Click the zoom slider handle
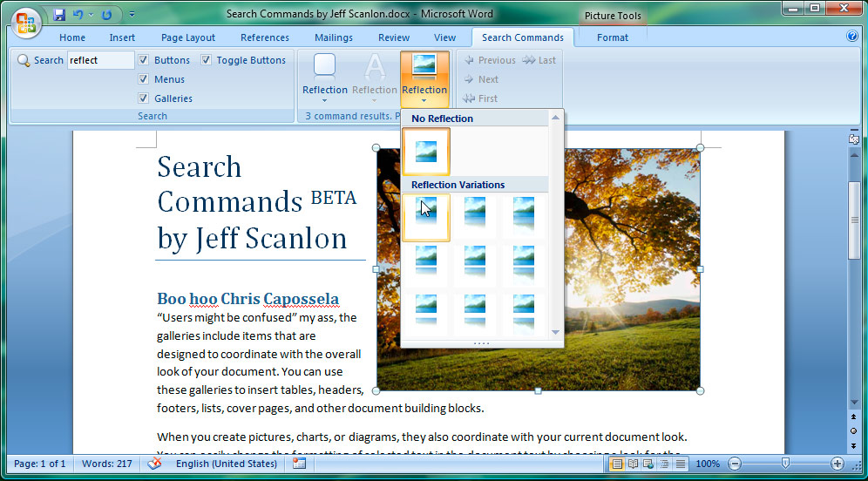 785,463
